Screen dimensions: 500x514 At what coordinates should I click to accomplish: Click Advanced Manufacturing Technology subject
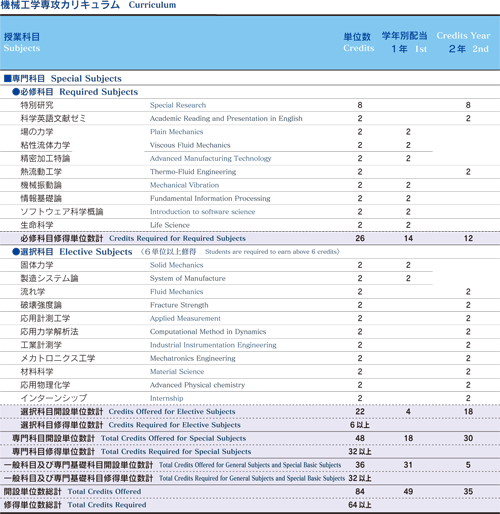click(210, 158)
